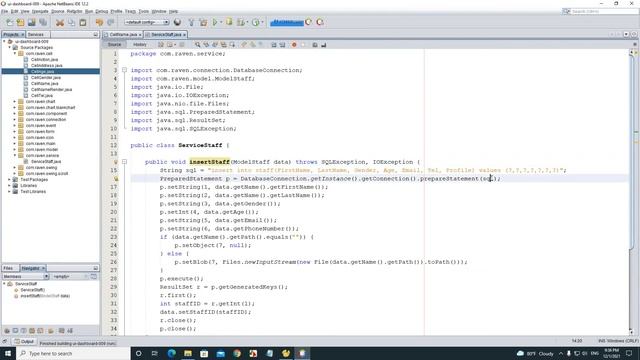Open the Navigate menu
This screenshot has width=640, height=360.
click(x=40, y=11)
